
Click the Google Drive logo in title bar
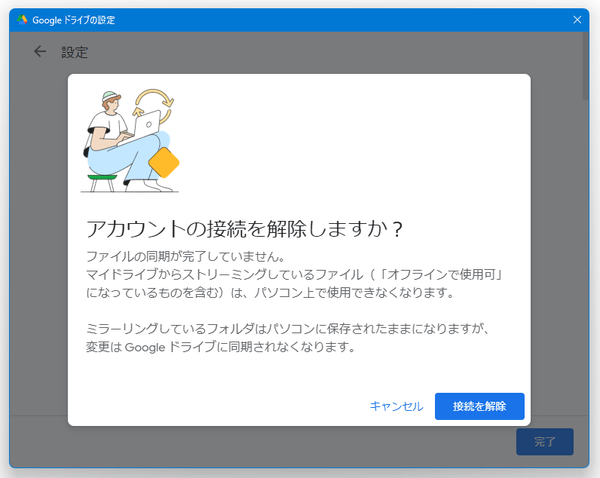22,20
